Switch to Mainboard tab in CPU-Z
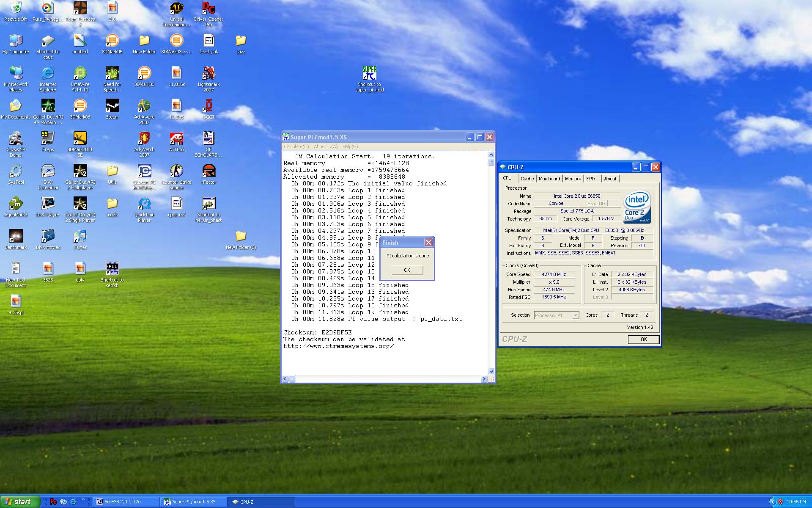This screenshot has height=508, width=812. tap(549, 179)
